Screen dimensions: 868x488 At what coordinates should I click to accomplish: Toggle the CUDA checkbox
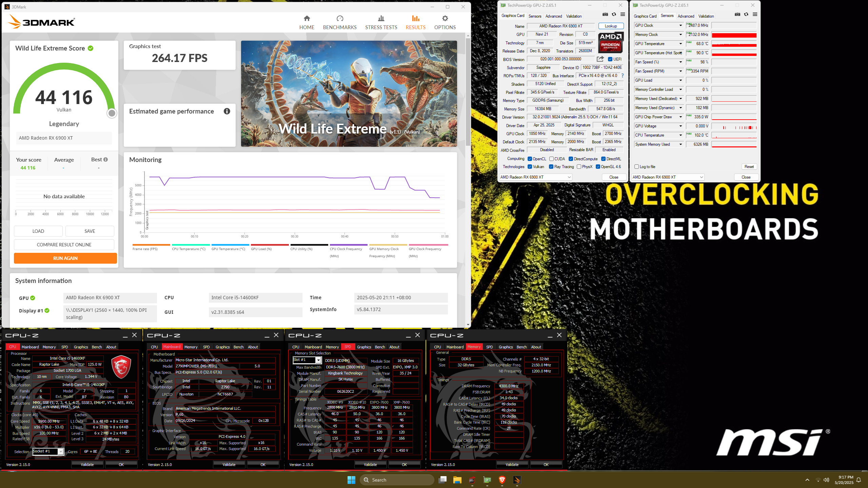coord(551,159)
